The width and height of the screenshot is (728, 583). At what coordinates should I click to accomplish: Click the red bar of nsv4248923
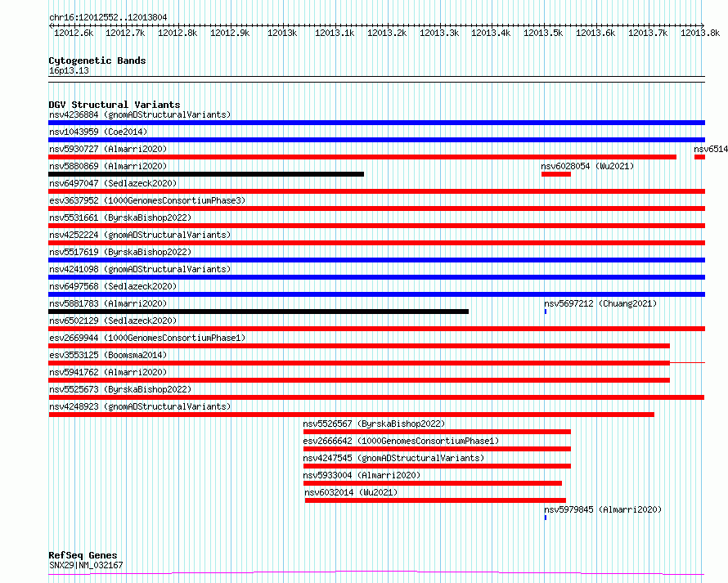(x=352, y=415)
